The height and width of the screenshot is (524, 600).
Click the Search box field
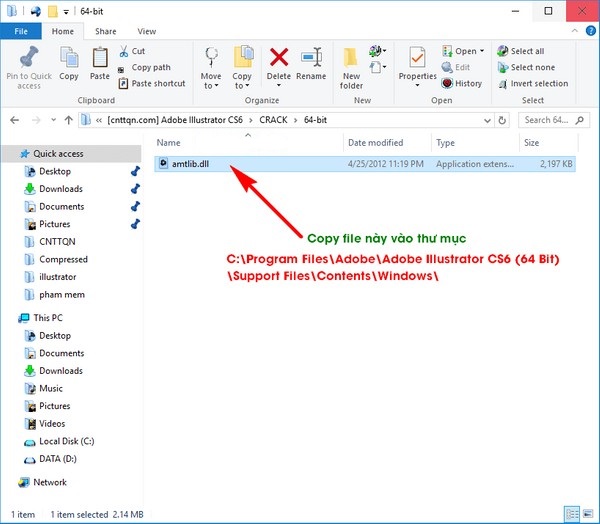(548, 120)
